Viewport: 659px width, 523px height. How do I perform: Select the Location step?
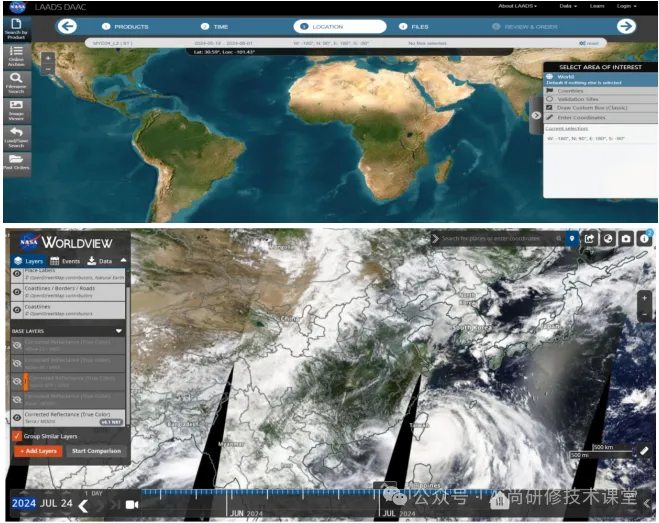340,26
